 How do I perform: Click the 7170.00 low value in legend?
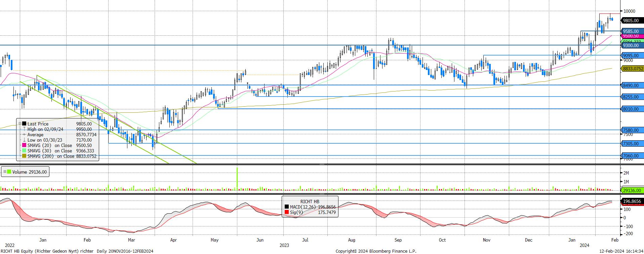coord(84,140)
